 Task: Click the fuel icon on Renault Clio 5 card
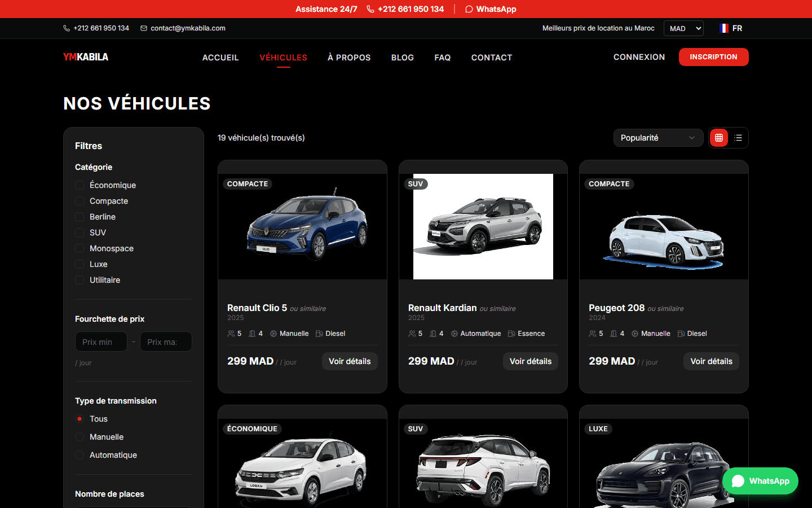[x=319, y=334]
